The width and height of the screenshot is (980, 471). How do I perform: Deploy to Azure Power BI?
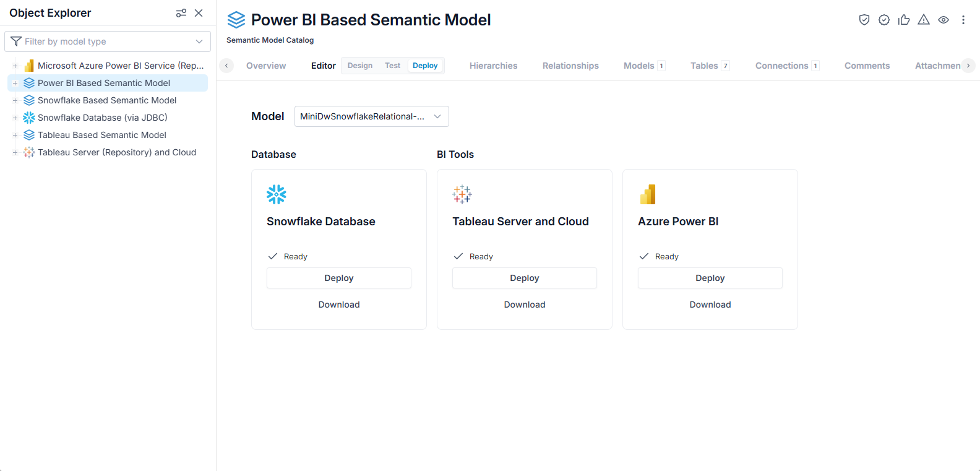click(x=710, y=278)
